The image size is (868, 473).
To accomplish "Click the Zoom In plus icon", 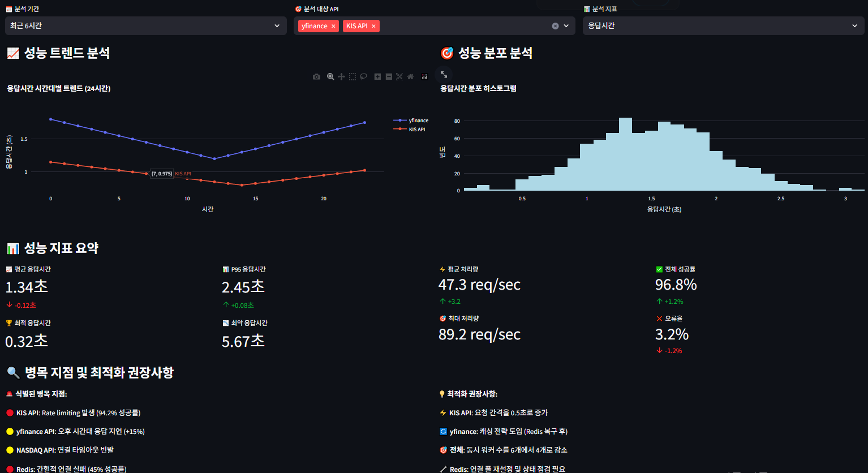I will (x=377, y=77).
